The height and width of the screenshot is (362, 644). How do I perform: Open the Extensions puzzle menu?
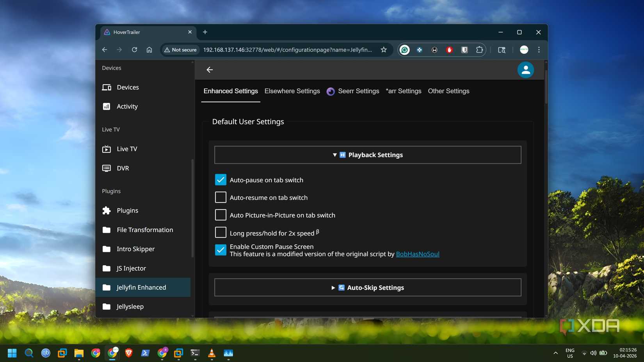(479, 50)
